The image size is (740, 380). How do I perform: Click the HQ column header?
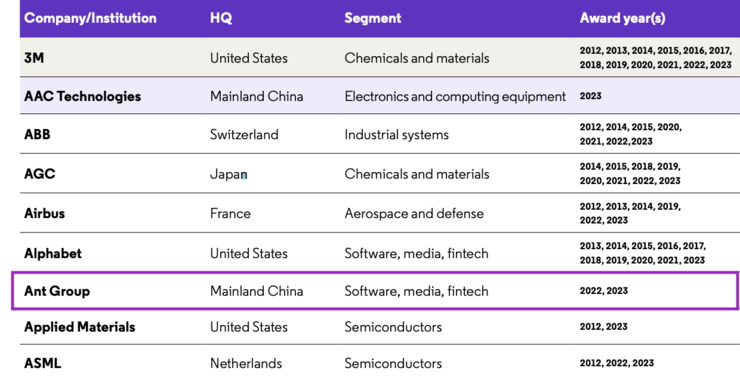coord(221,18)
